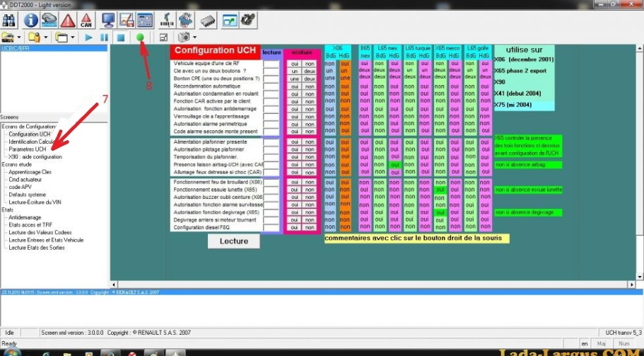The width and height of the screenshot is (644, 356).
Task: Click lecture field for 'Configuration diesel F8Q'
Action: [x=271, y=227]
